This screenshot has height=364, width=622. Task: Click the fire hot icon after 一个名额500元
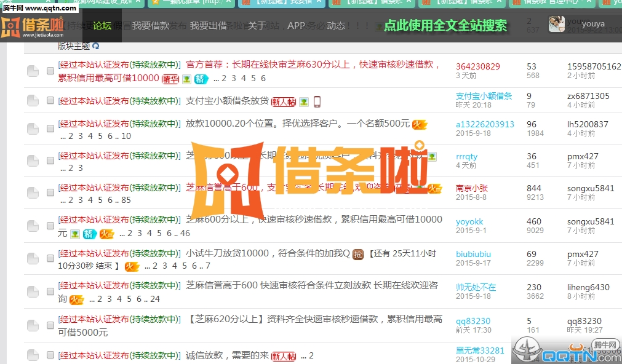(x=420, y=124)
